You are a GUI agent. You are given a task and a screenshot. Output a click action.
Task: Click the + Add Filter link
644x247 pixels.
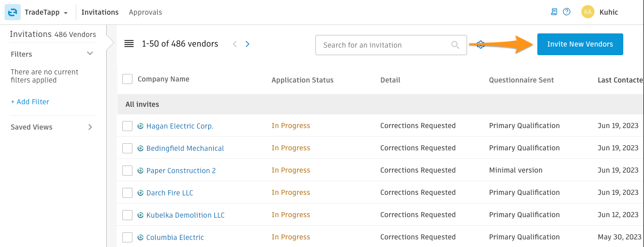(x=30, y=102)
